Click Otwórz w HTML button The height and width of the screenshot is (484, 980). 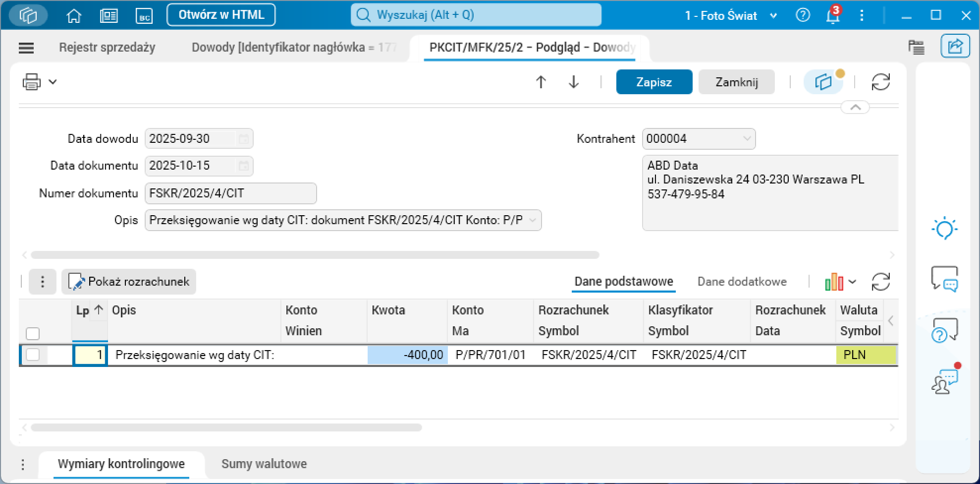click(x=221, y=15)
